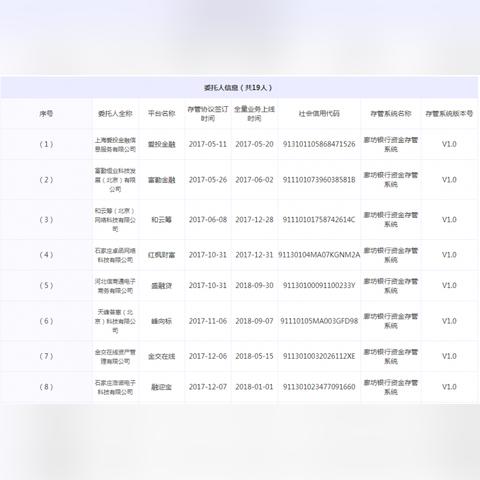The height and width of the screenshot is (480, 480).
Task: Select row number （4）
Action: tap(46, 255)
